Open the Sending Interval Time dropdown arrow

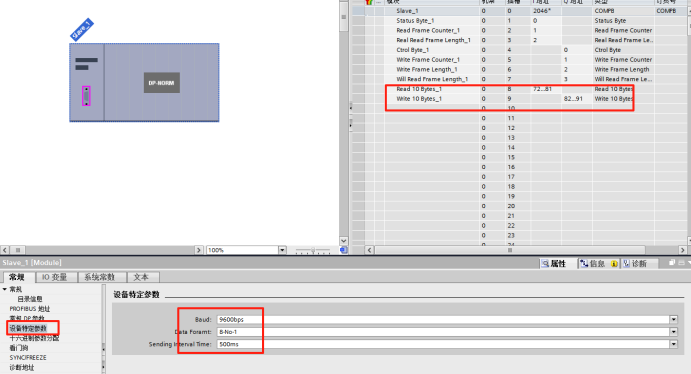click(x=673, y=344)
